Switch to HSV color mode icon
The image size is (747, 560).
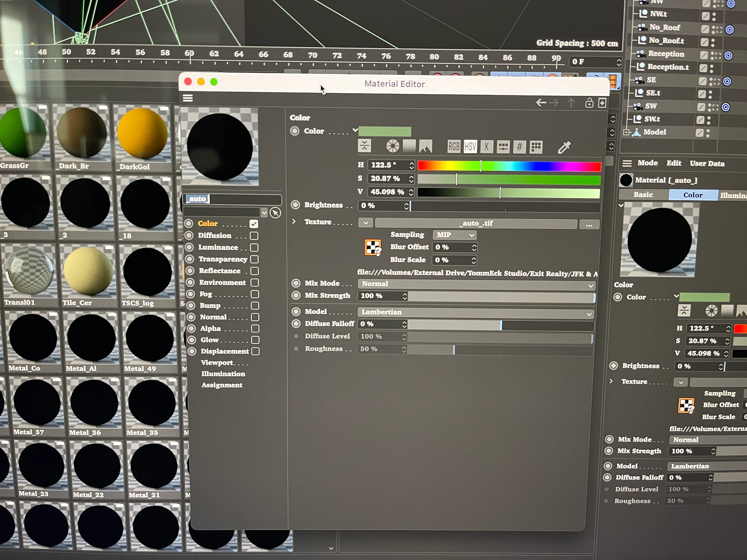[x=470, y=147]
